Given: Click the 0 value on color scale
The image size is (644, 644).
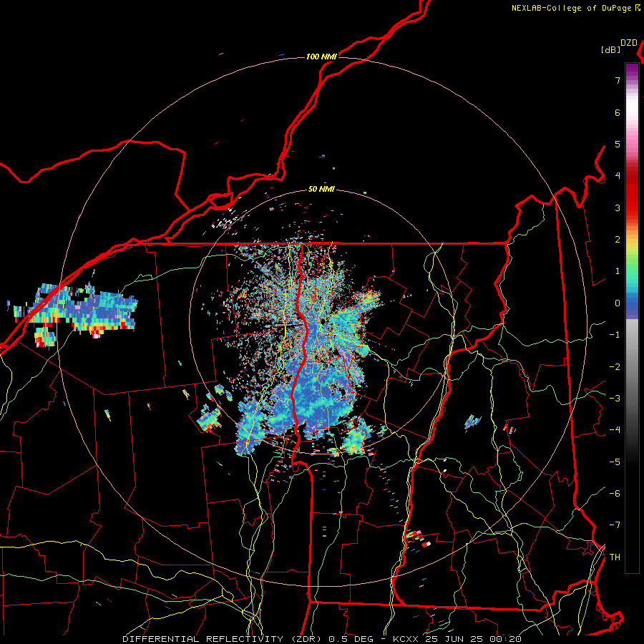Looking at the screenshot, I should tap(618, 303).
